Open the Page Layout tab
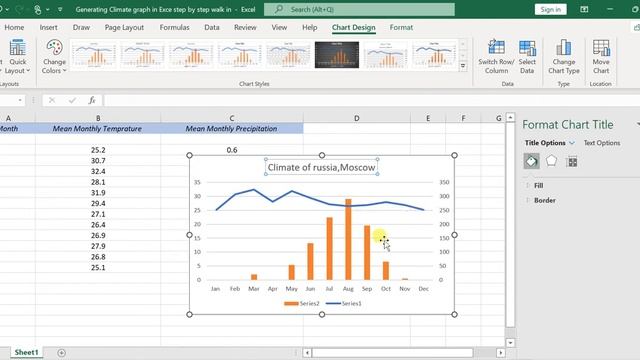This screenshot has height=360, width=640. click(x=124, y=27)
